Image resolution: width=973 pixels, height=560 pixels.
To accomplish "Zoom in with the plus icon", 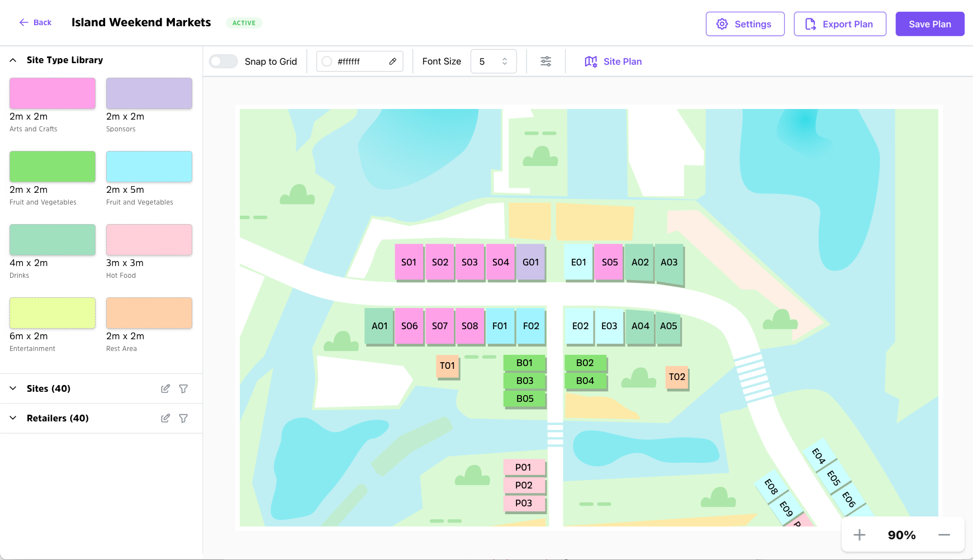I will tap(860, 535).
